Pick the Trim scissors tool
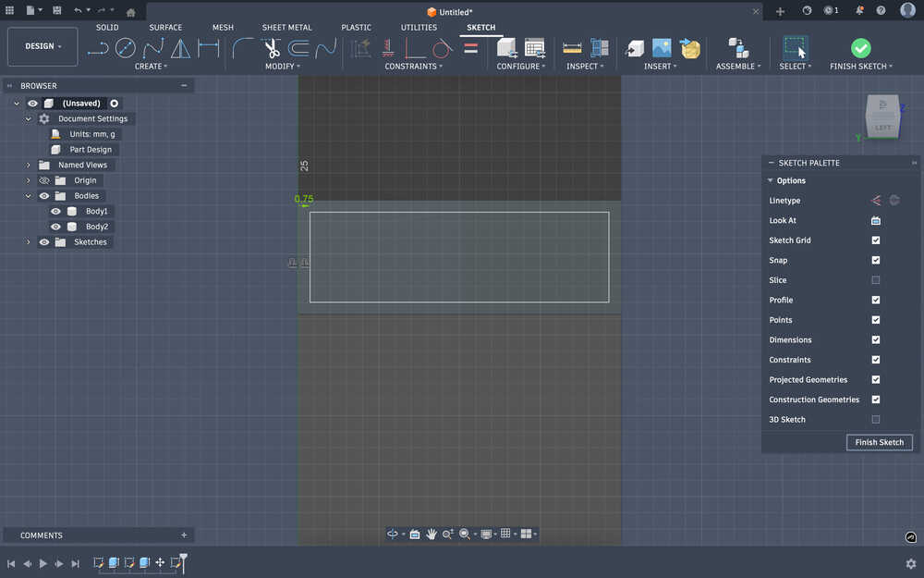The width and height of the screenshot is (924, 578). tap(272, 48)
